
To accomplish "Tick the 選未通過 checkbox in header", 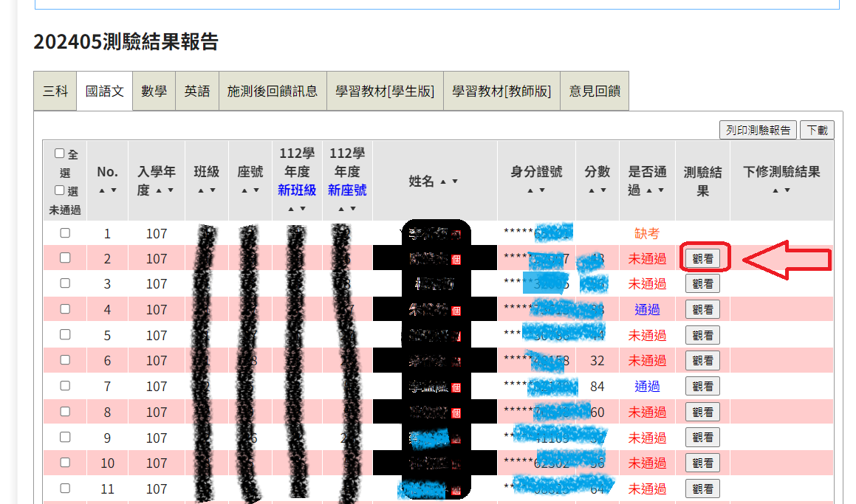I will point(60,190).
